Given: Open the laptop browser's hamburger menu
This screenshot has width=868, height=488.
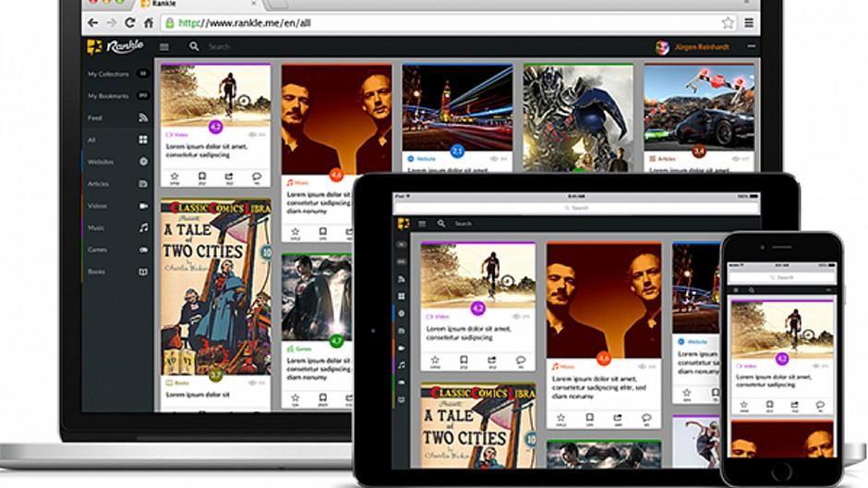Looking at the screenshot, I should point(749,23).
